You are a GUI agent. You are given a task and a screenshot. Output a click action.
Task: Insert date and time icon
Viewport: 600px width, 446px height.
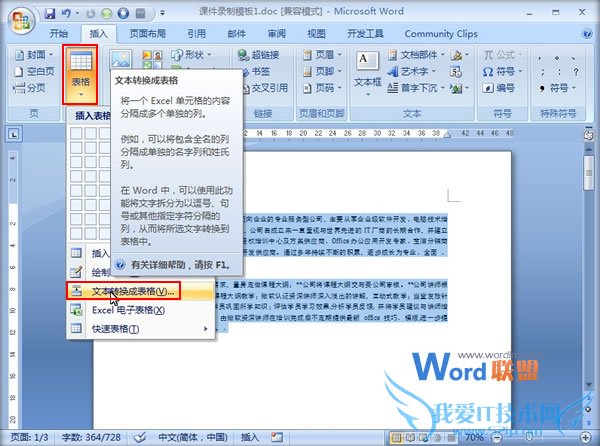(x=456, y=72)
